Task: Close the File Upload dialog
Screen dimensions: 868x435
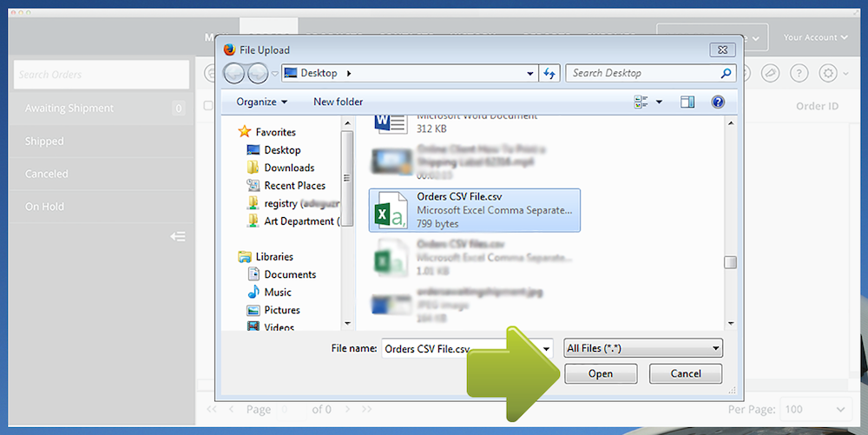Action: pos(722,49)
